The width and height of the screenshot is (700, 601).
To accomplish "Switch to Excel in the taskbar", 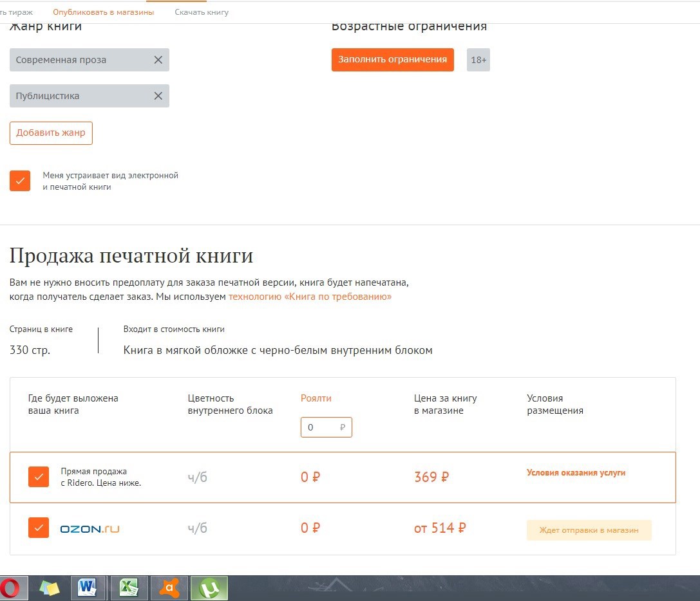I will 129,587.
